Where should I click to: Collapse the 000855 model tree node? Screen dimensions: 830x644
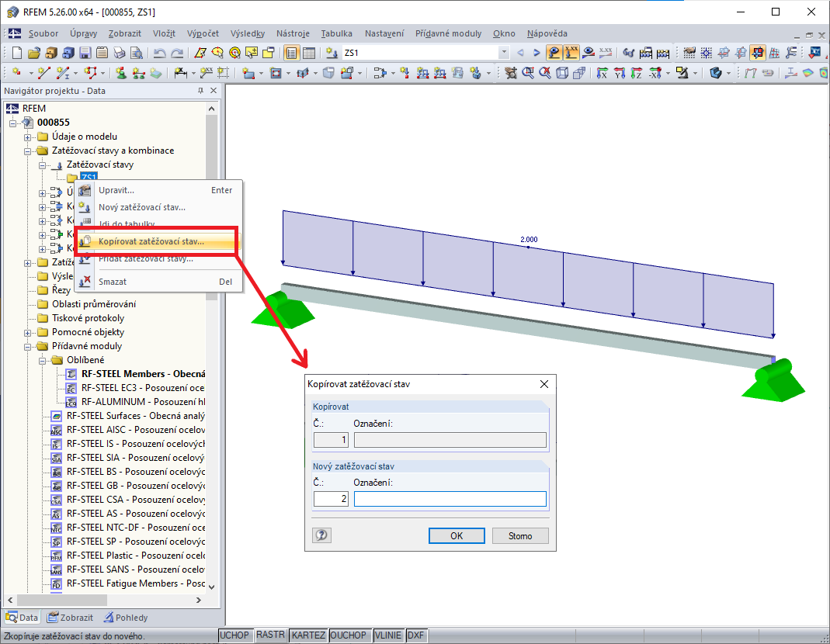coord(12,123)
